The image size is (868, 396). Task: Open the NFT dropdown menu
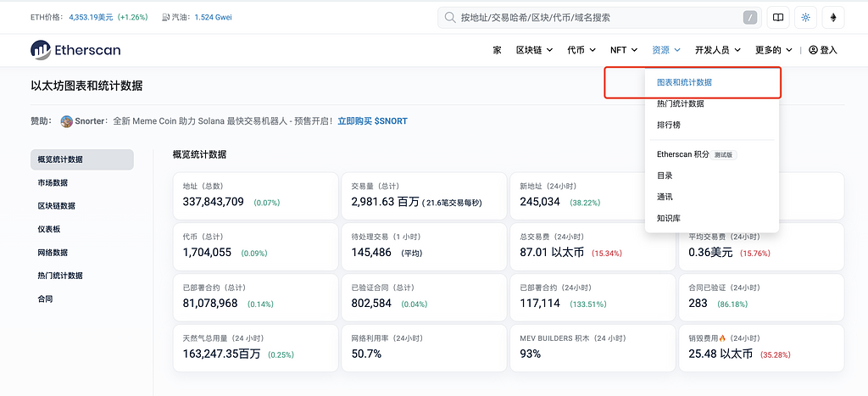[x=623, y=50]
